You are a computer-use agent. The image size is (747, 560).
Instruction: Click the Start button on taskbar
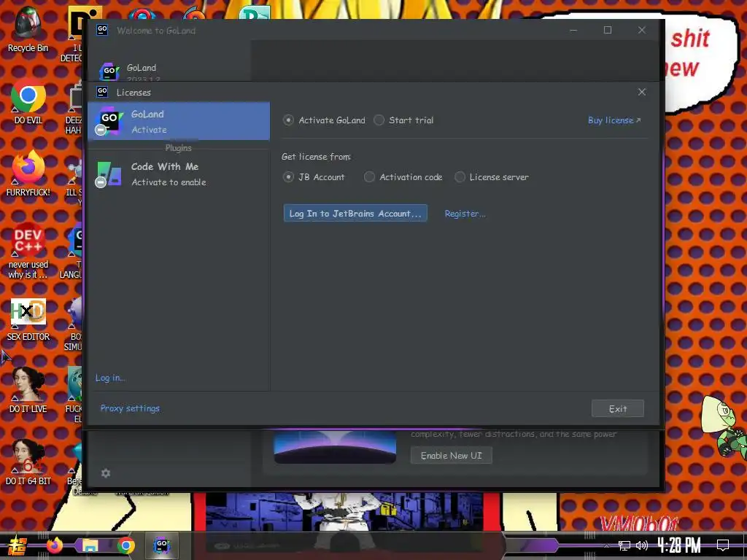pyautogui.click(x=17, y=545)
